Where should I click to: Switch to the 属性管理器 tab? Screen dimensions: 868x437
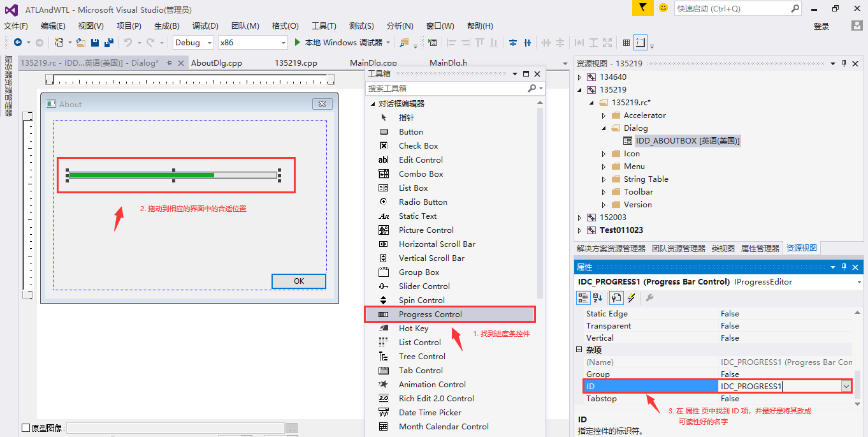pyautogui.click(x=760, y=248)
